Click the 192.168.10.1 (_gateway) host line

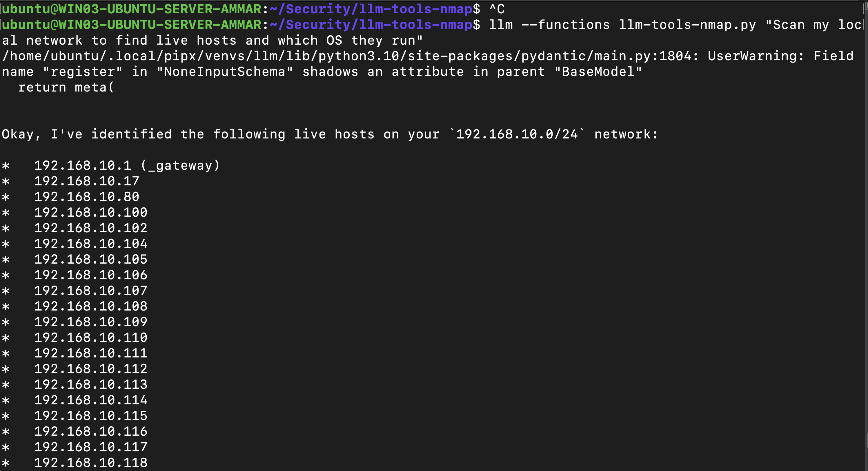[x=127, y=165]
